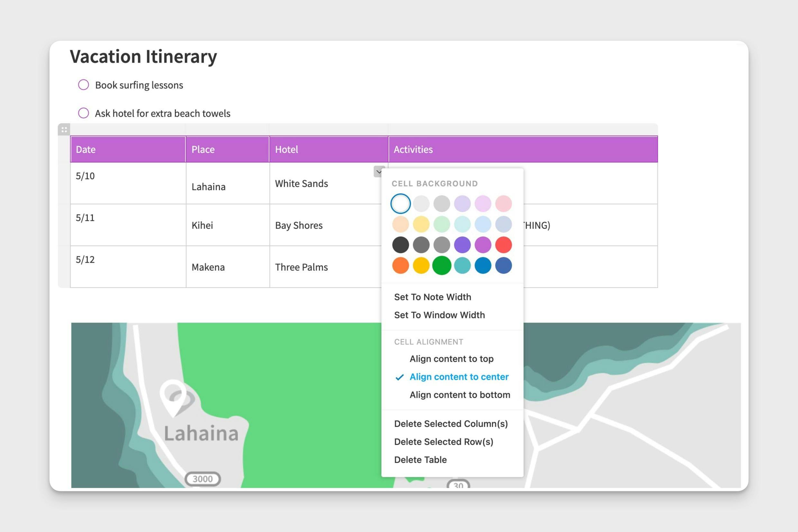Click the route 3000 road badge

coord(203,479)
